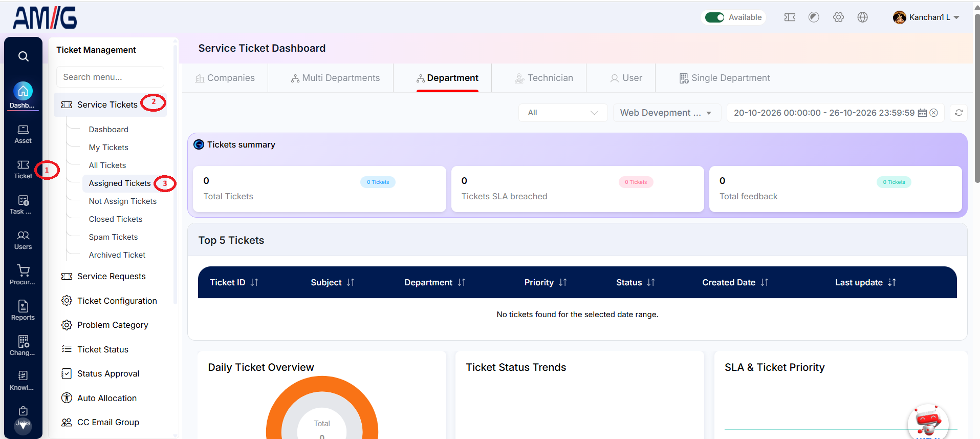Open the calendar icon in date range field
Viewport: 980px width, 439px height.
click(x=922, y=113)
